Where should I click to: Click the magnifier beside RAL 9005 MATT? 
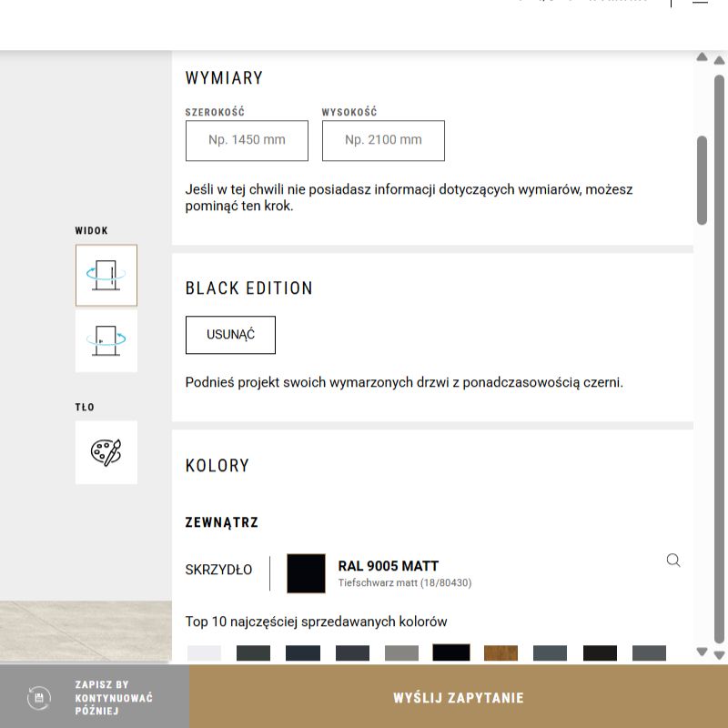(x=673, y=561)
